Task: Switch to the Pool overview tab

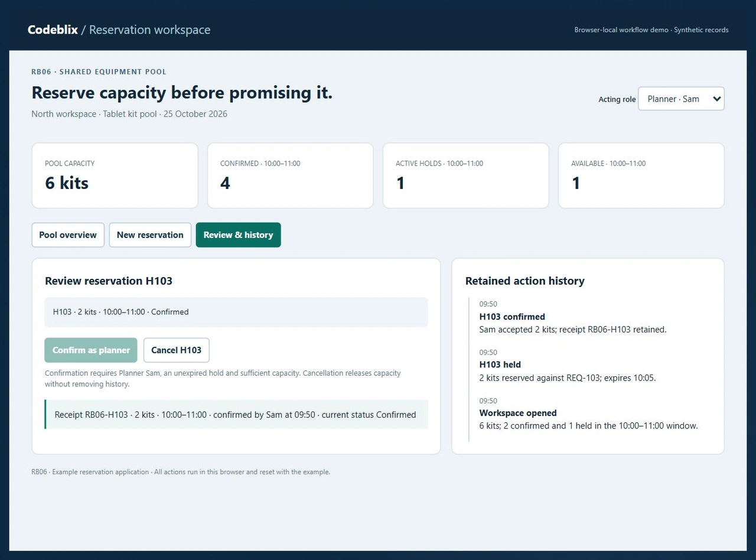Action: click(68, 235)
